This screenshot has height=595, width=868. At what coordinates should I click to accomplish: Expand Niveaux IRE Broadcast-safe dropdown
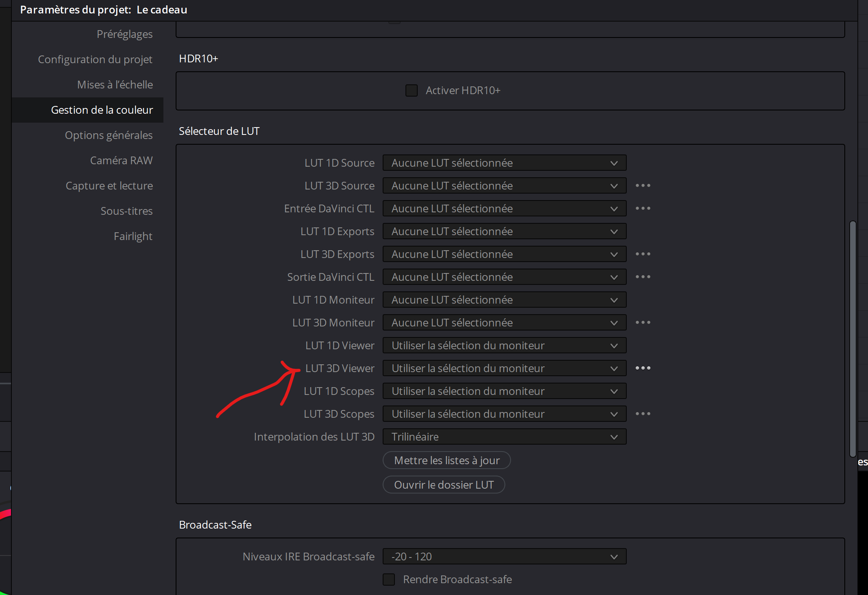(504, 557)
